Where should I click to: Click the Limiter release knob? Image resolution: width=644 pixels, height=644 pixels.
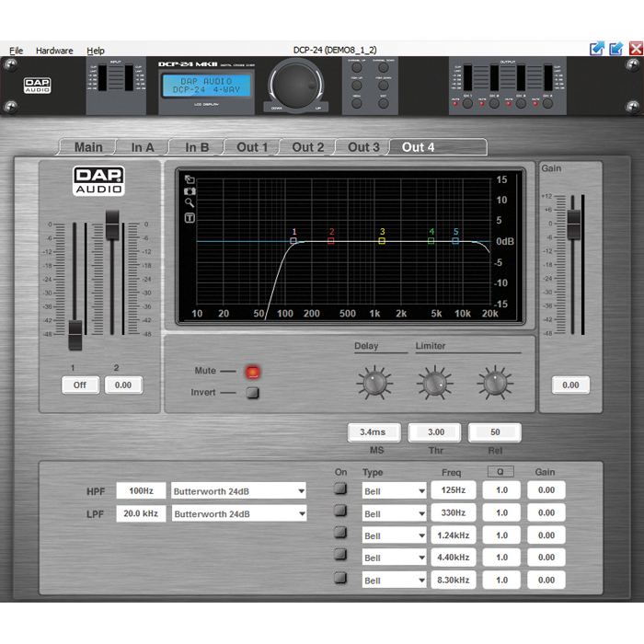(495, 382)
